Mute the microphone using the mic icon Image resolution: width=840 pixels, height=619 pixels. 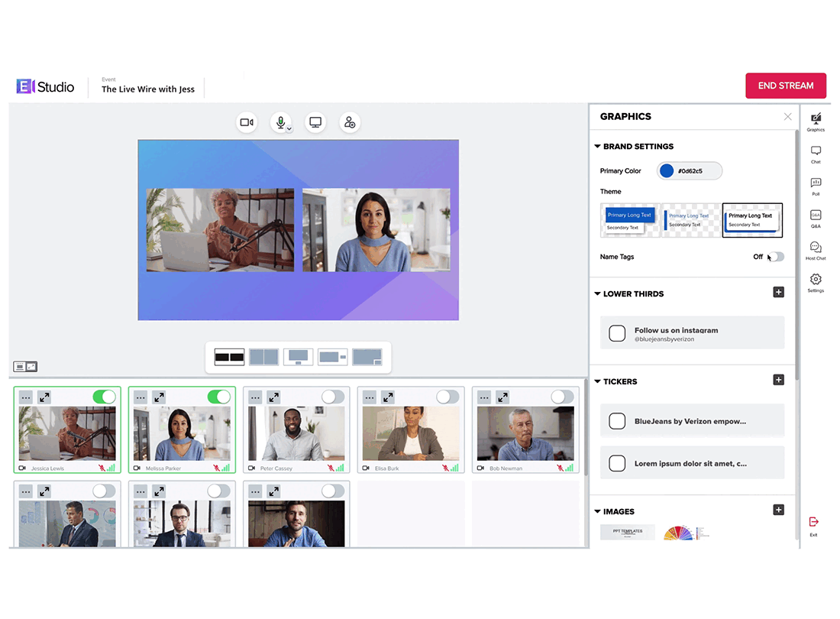click(280, 123)
